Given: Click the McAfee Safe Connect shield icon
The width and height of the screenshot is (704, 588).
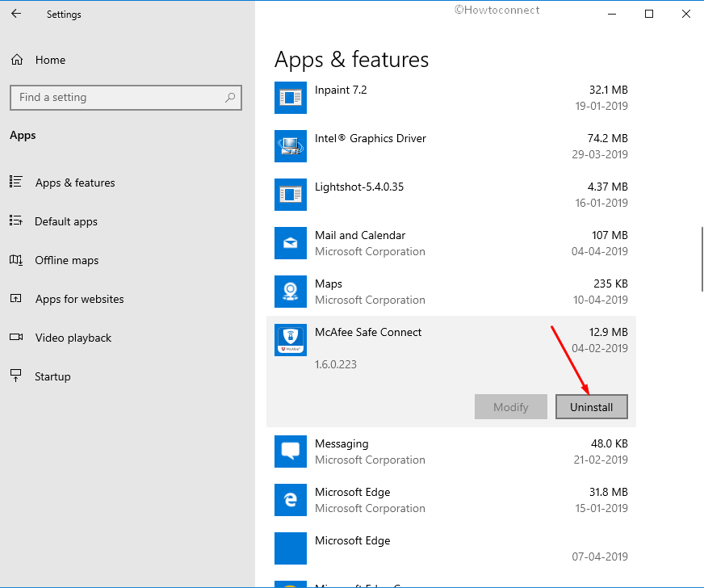Looking at the screenshot, I should (291, 340).
